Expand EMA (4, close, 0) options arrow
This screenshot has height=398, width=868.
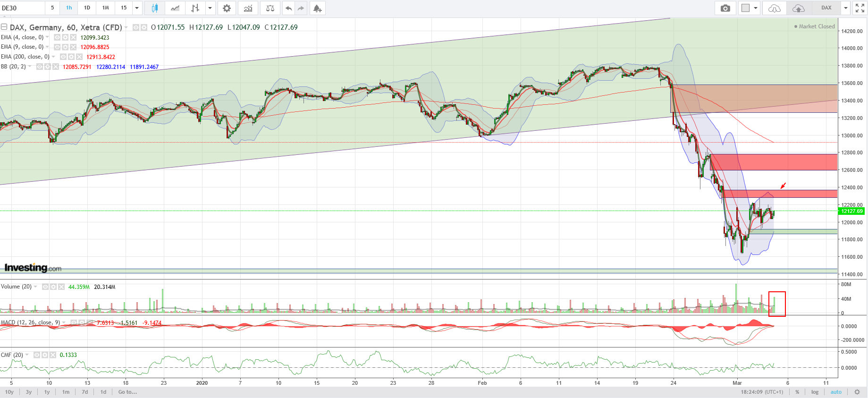pyautogui.click(x=47, y=37)
